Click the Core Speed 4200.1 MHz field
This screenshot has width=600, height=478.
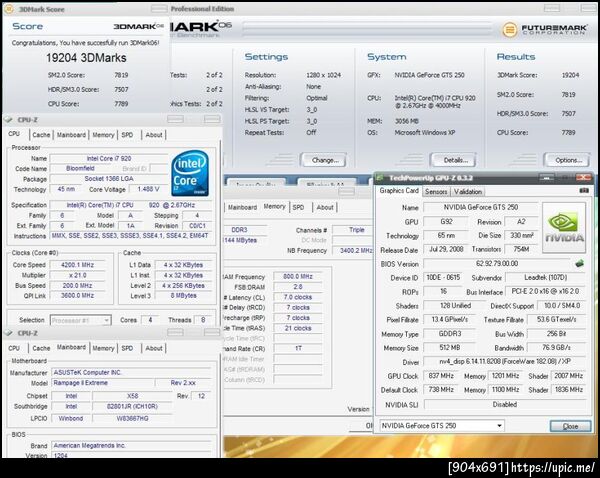tap(77, 265)
